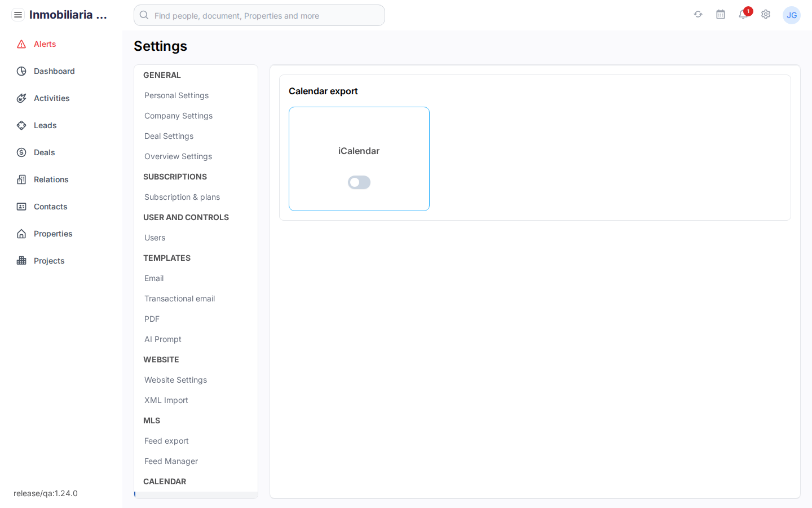The height and width of the screenshot is (508, 812).
Task: Go to Feed Manager settings
Action: tap(171, 461)
